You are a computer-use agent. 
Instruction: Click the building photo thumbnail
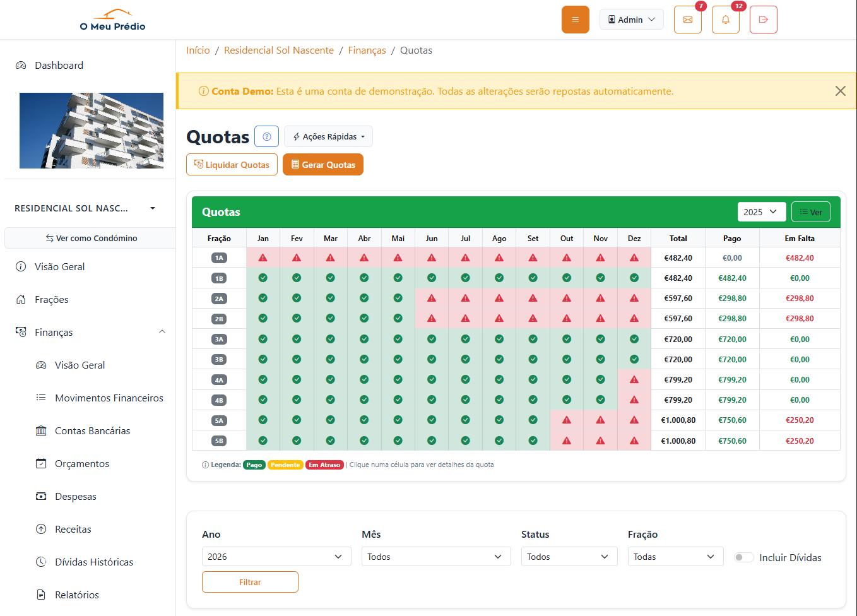(x=91, y=131)
